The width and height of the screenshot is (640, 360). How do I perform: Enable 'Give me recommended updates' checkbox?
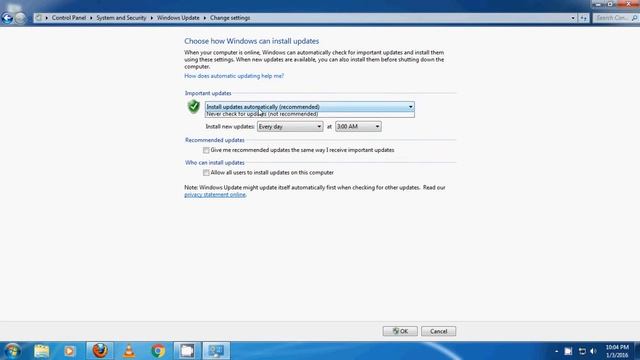[x=206, y=150]
